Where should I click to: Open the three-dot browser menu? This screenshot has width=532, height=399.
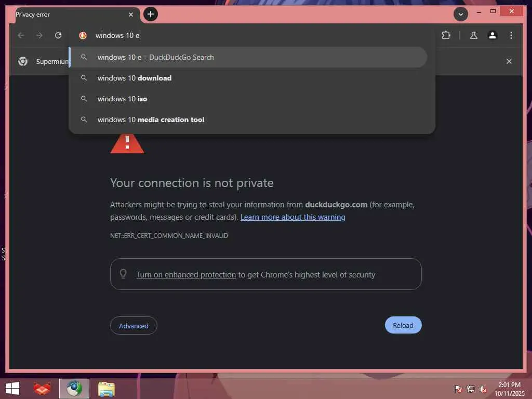click(511, 35)
